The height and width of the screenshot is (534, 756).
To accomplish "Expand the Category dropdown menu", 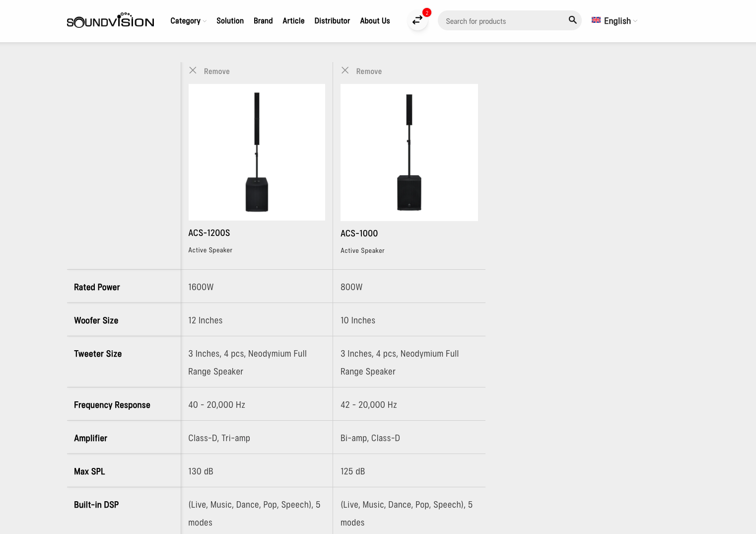I will click(x=188, y=21).
